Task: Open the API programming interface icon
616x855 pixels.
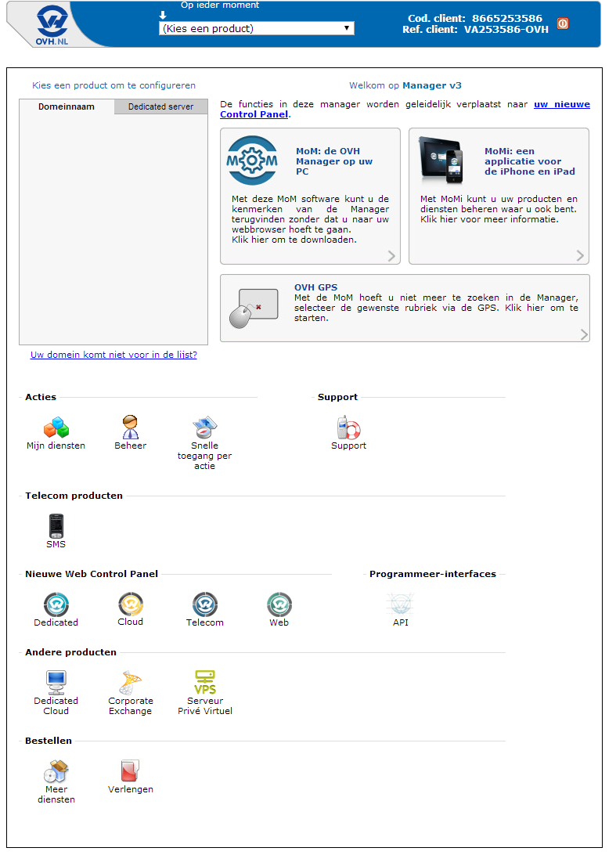Action: [x=400, y=604]
